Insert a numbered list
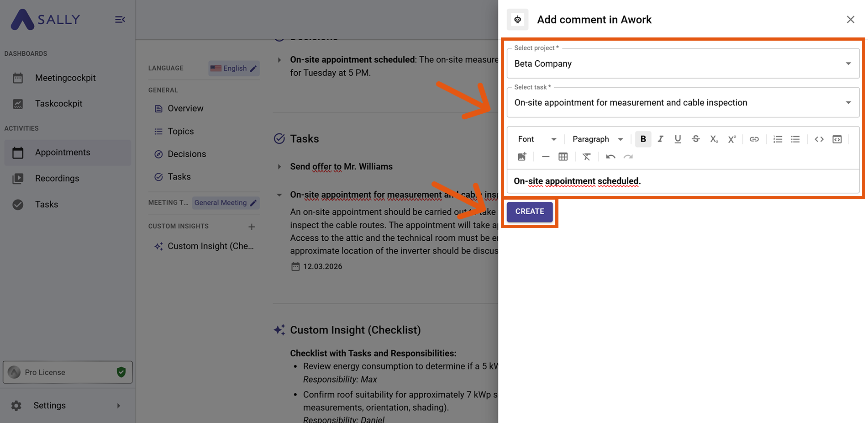 778,139
